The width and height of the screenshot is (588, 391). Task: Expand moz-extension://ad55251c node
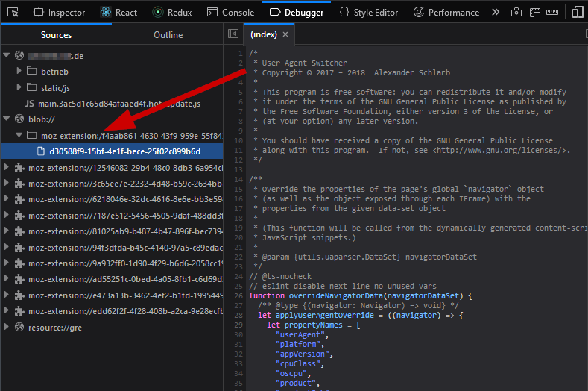pyautogui.click(x=7, y=278)
